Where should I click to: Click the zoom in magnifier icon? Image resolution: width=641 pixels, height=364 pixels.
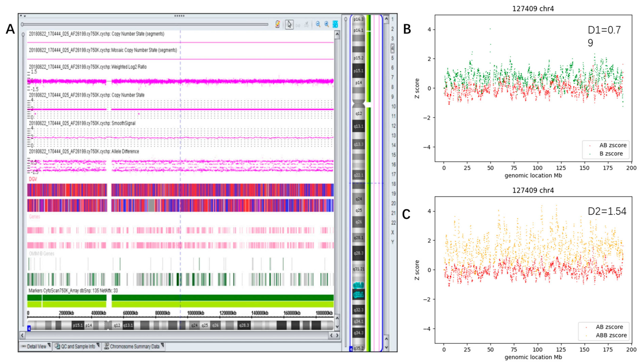(x=327, y=24)
